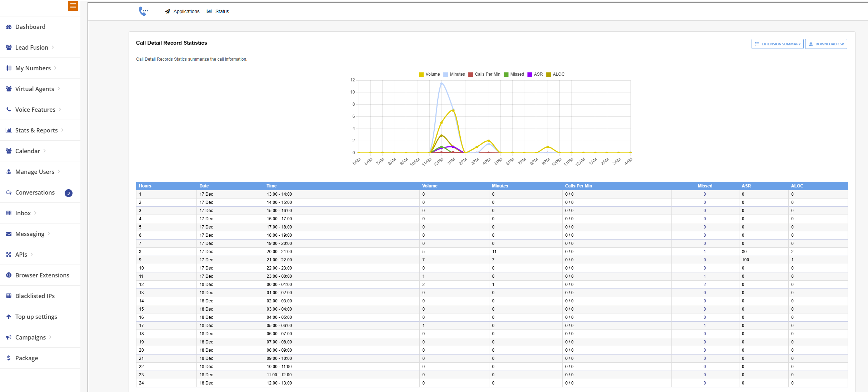Click the Inbox grid icon

coord(9,213)
